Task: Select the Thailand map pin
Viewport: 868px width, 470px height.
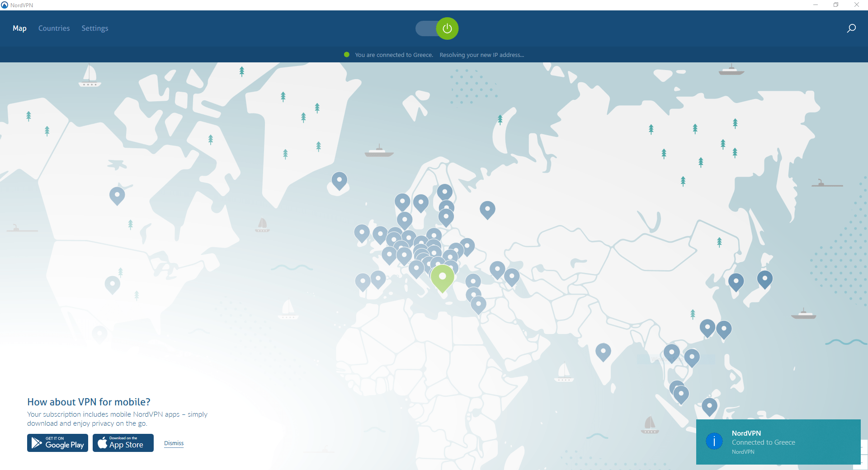Action: (x=672, y=352)
